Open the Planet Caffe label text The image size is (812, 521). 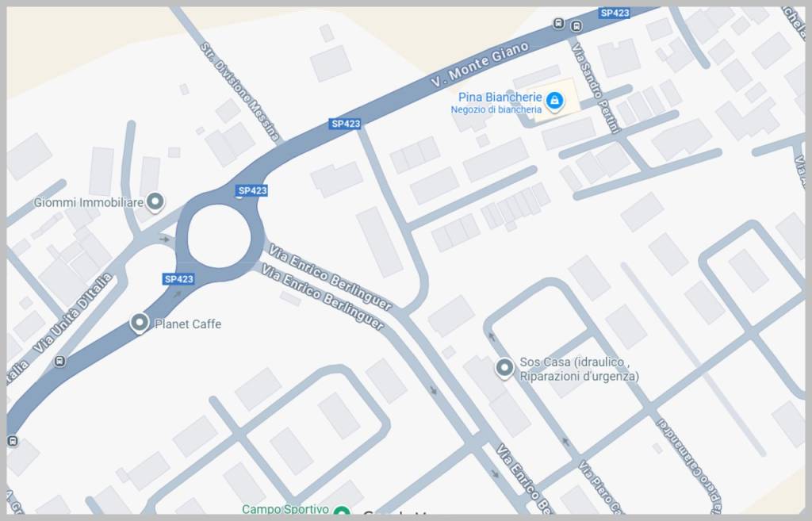click(188, 324)
